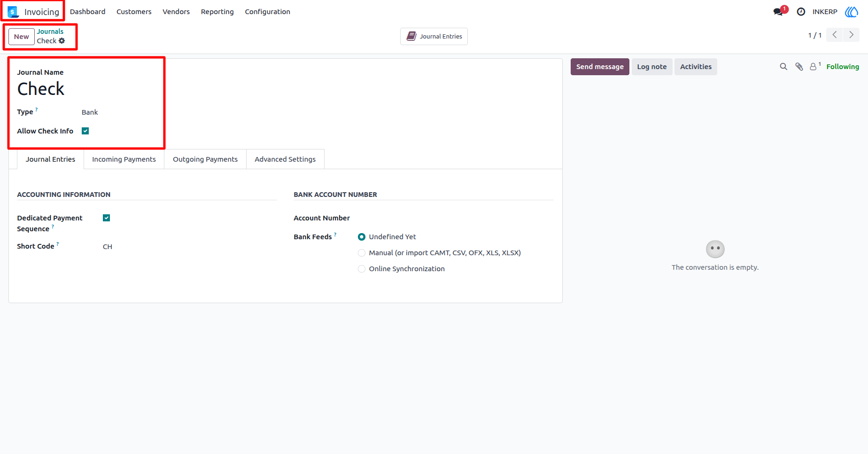The width and height of the screenshot is (868, 454).
Task: Switch to the Journal Entries tab
Action: tap(51, 159)
